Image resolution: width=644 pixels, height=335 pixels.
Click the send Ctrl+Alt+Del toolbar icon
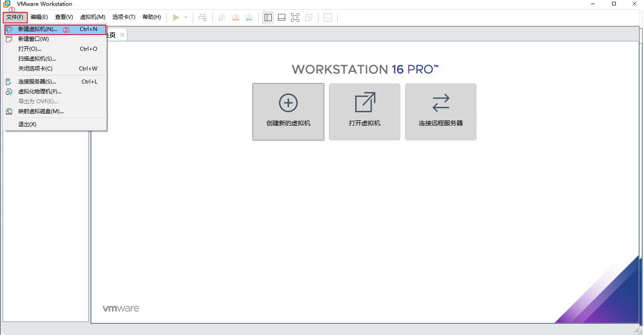(x=203, y=18)
